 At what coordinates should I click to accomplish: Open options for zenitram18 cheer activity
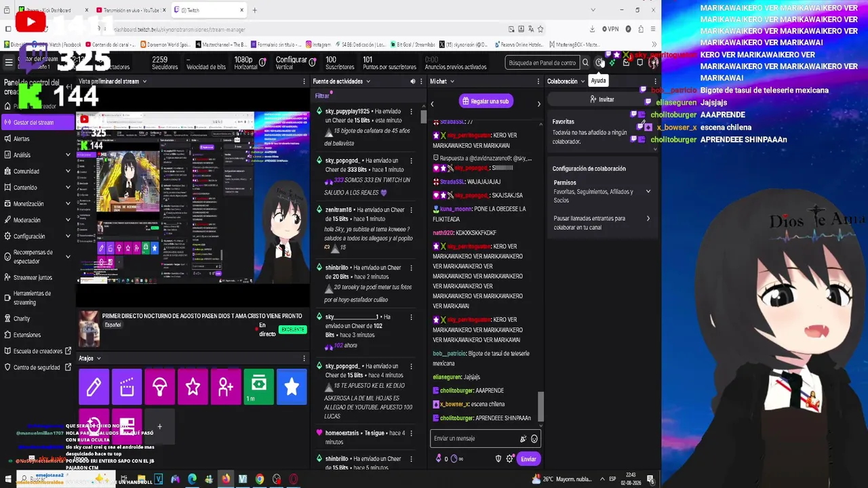point(411,210)
